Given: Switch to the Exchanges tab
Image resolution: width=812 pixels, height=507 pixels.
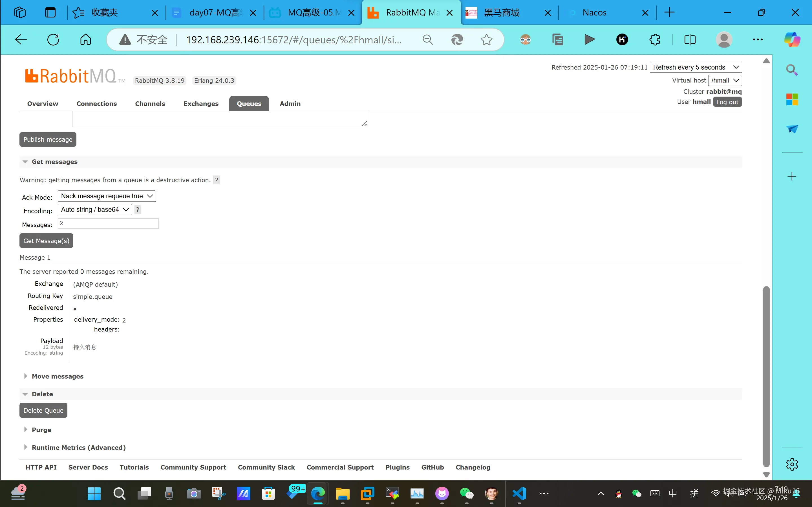Looking at the screenshot, I should (201, 104).
